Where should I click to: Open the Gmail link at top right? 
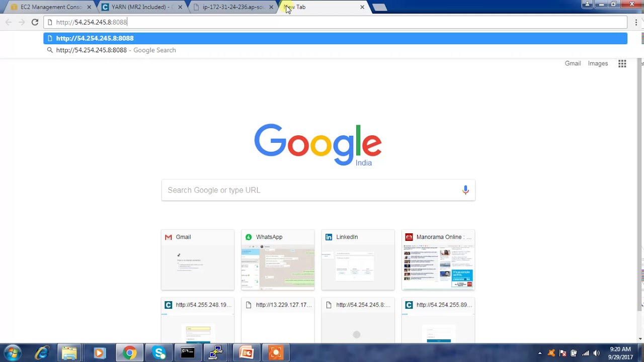pos(573,63)
